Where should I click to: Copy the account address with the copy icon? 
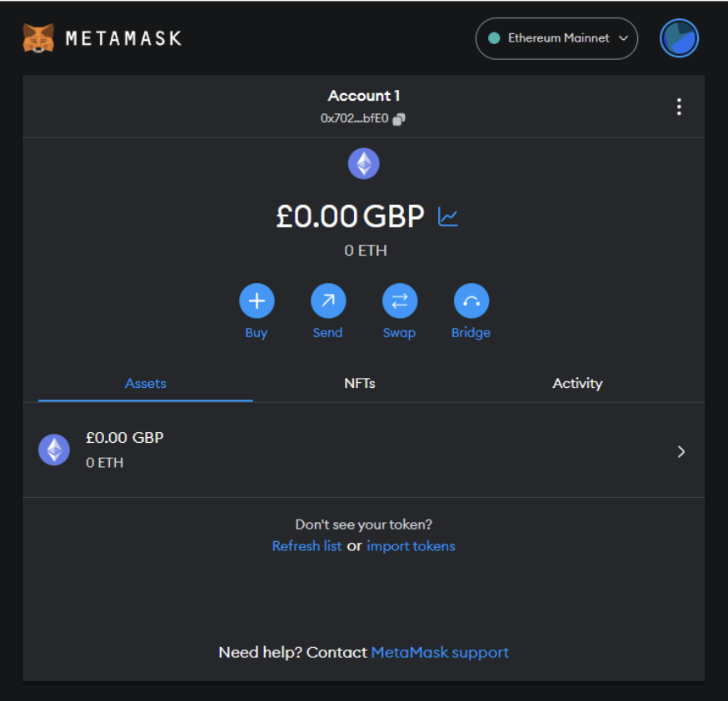click(x=398, y=119)
